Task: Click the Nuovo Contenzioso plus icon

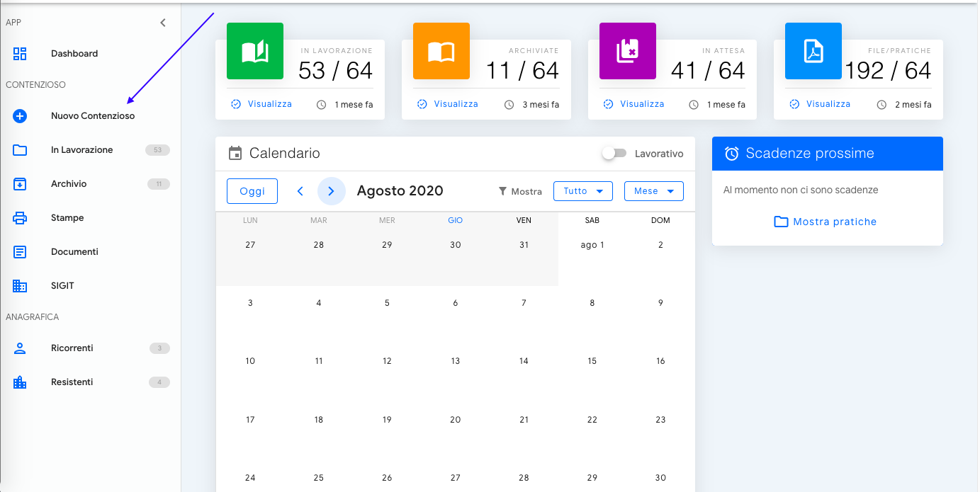Action: (x=20, y=116)
